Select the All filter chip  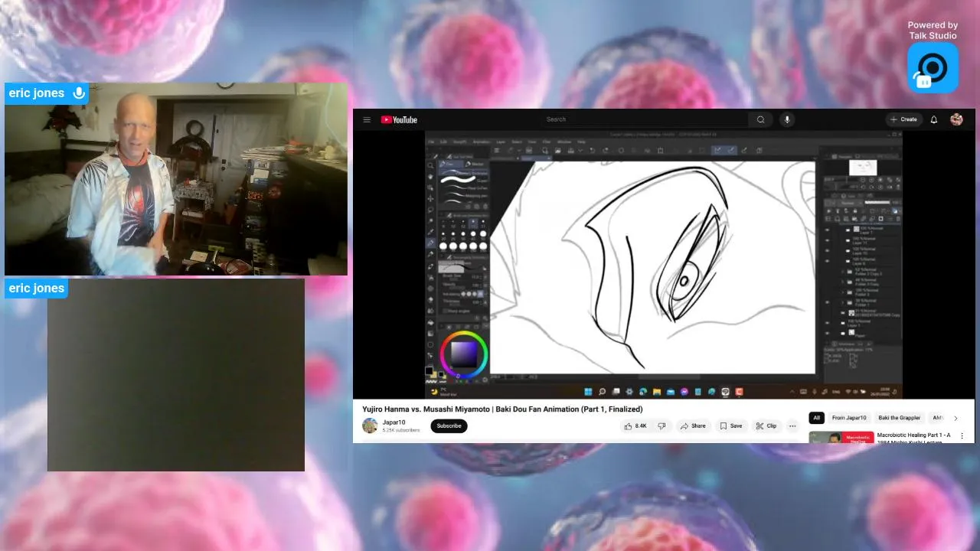(817, 418)
